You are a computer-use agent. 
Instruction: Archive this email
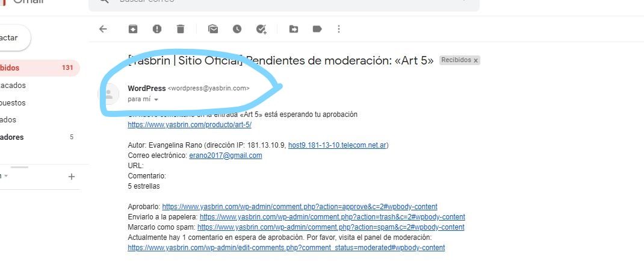tap(133, 29)
